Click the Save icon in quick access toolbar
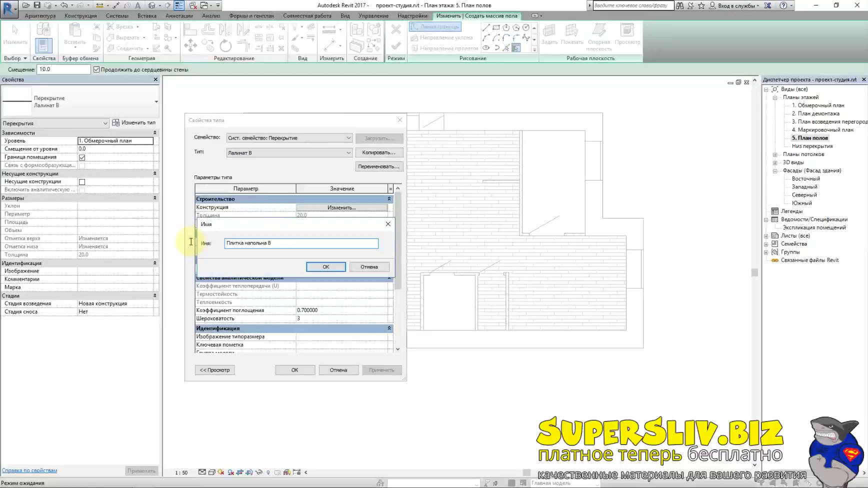868x488 pixels. click(37, 5)
